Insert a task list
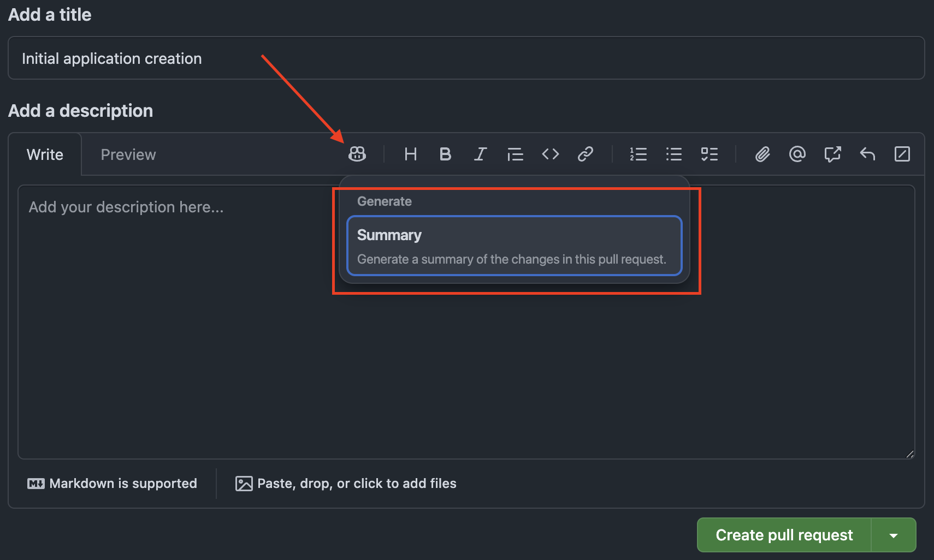The image size is (934, 560). click(709, 154)
